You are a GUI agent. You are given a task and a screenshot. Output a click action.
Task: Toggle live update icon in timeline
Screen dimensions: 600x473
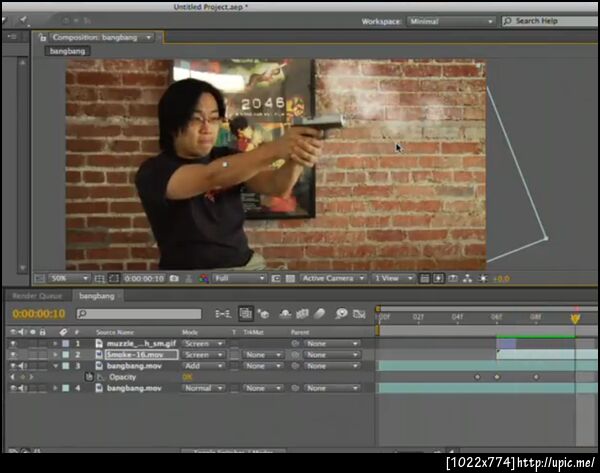(x=245, y=314)
